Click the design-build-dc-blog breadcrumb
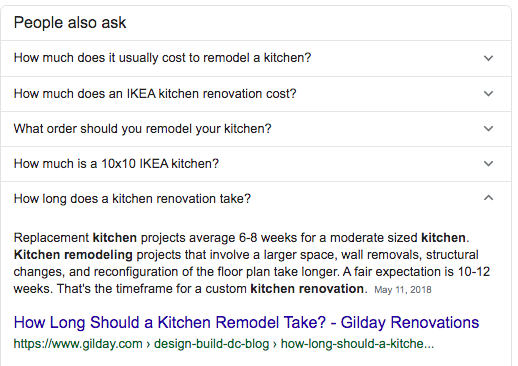The image size is (518, 366). 211,344
